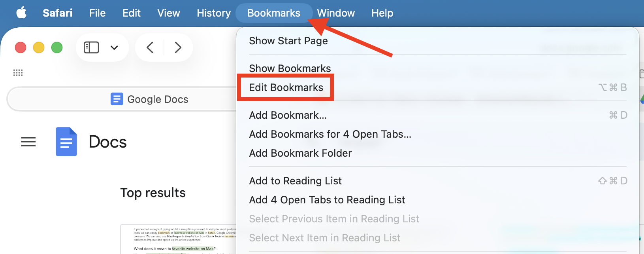Open the File menu

97,13
